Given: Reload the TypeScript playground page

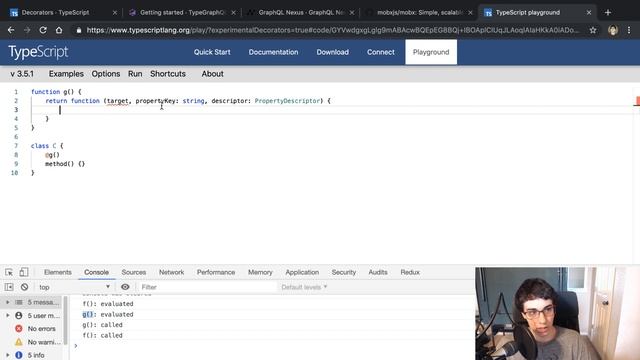Looking at the screenshot, I should (x=43, y=30).
